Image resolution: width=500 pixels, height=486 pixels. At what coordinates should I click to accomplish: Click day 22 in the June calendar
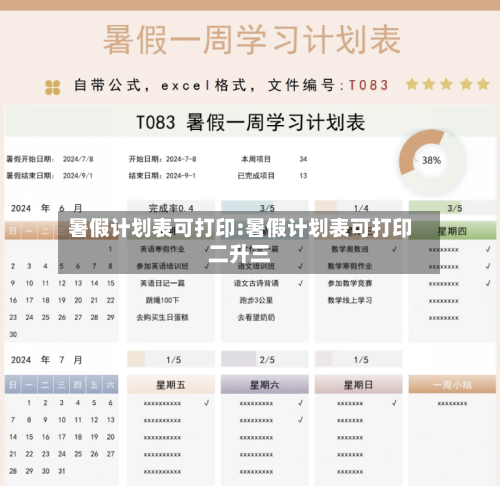click(111, 300)
